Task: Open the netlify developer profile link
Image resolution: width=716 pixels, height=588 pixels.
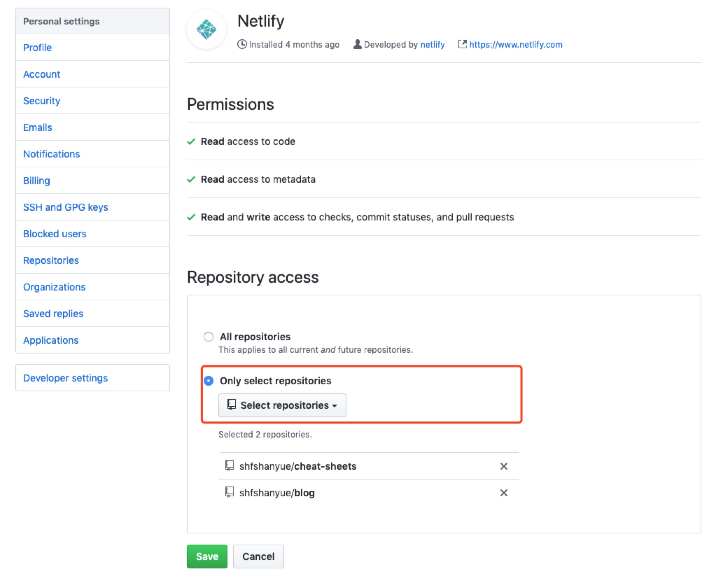Action: (432, 44)
